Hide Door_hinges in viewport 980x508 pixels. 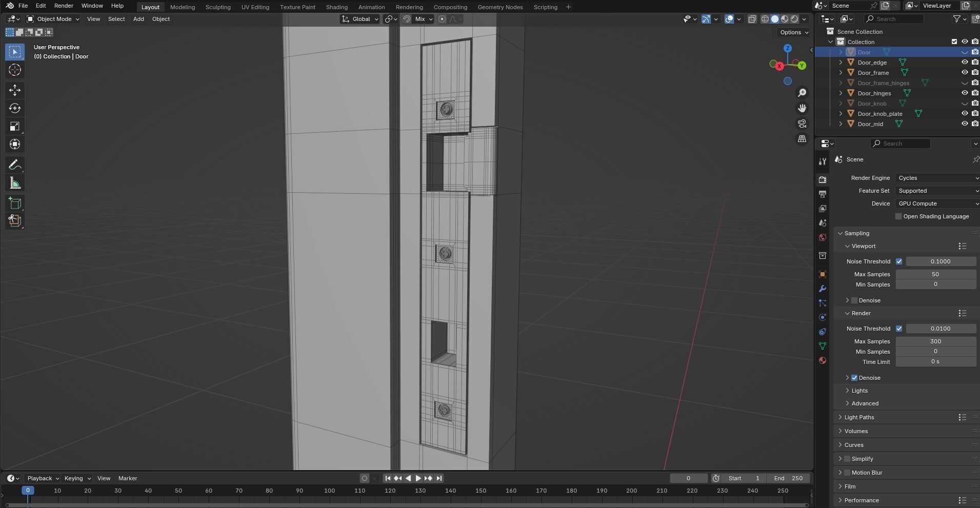tap(965, 93)
